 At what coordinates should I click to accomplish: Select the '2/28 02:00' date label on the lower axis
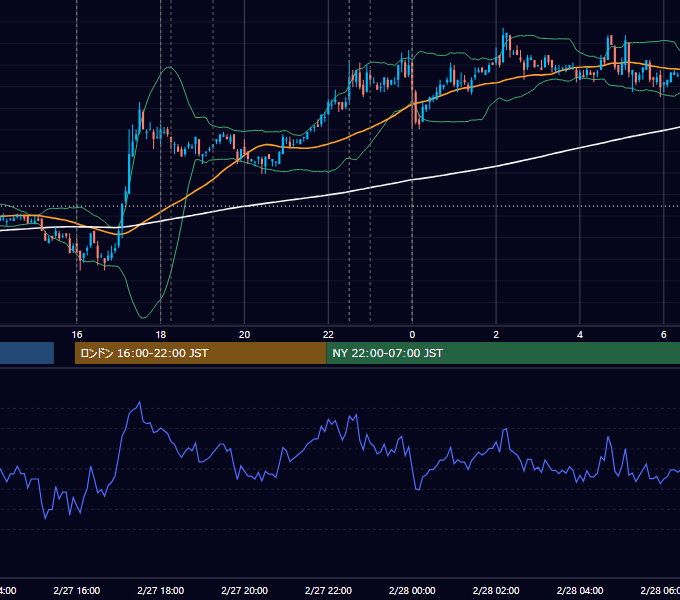[x=496, y=590]
